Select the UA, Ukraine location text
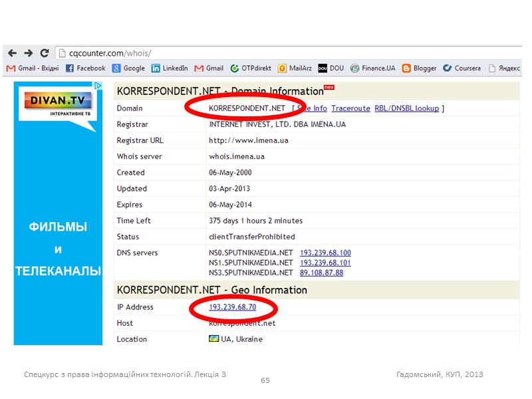The height and width of the screenshot is (399, 532). point(242,339)
